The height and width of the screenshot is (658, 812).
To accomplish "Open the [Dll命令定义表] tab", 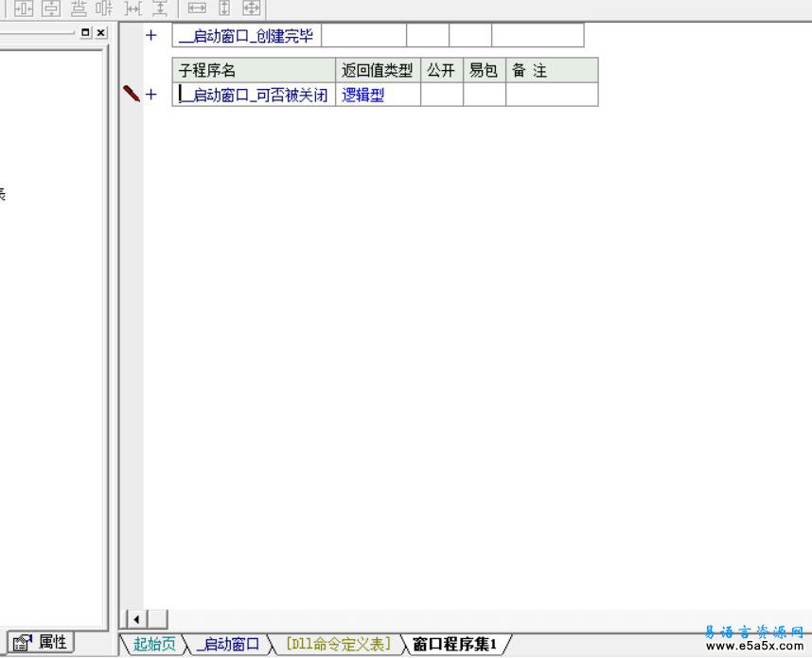I will (x=337, y=643).
